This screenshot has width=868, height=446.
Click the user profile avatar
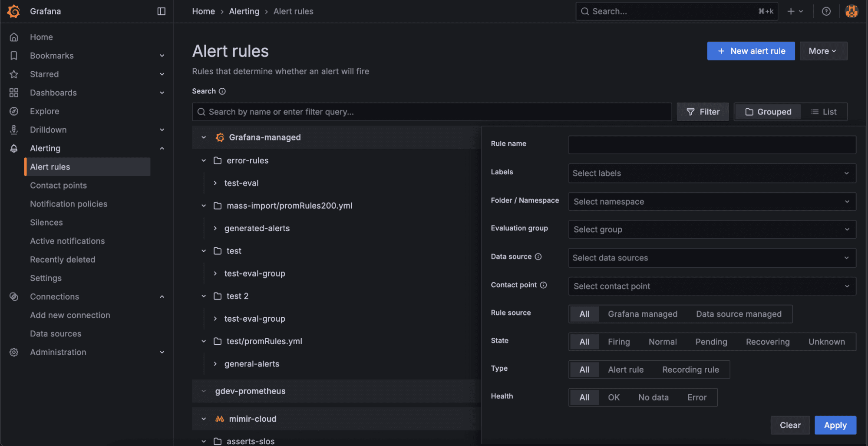(851, 11)
